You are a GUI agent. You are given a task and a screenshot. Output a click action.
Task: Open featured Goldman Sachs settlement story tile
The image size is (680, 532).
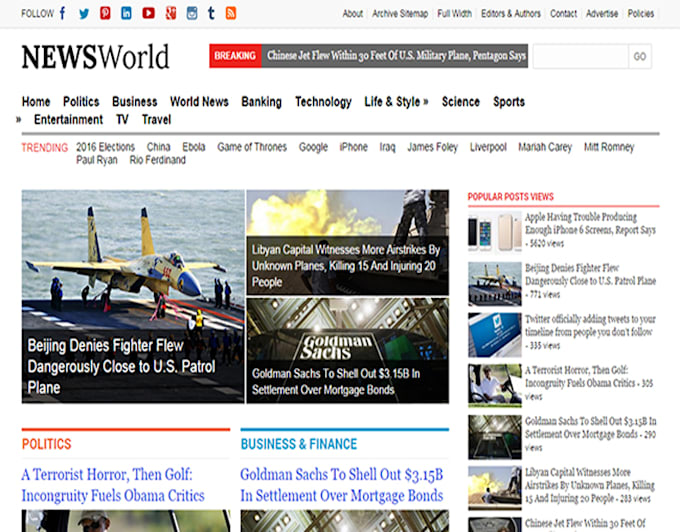pyautogui.click(x=348, y=350)
